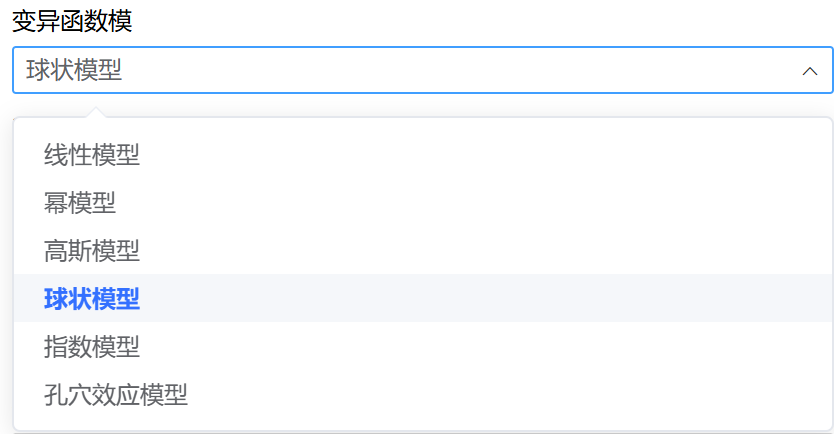Set the model to power (幂模型)
The width and height of the screenshot is (834, 434).
(80, 203)
